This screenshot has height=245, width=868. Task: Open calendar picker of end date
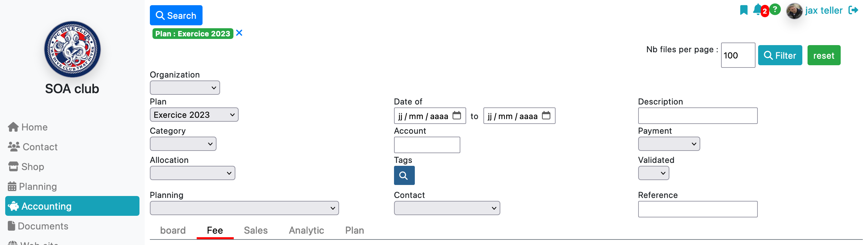546,116
